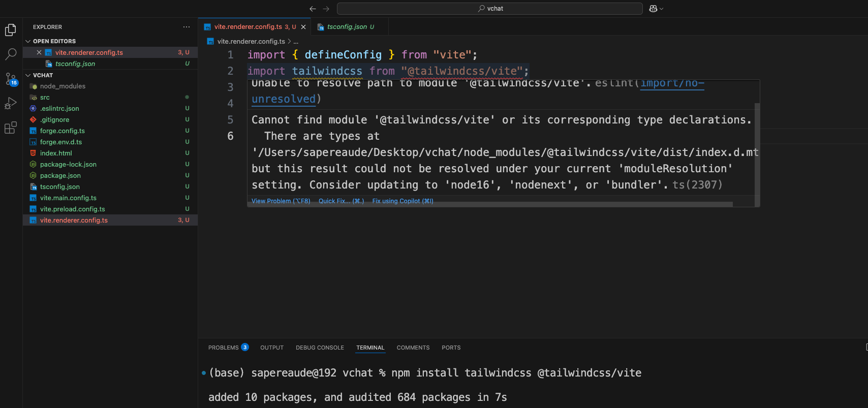Click the Quick Fix link in hover
Screen dimensions: 868x408
point(341,201)
